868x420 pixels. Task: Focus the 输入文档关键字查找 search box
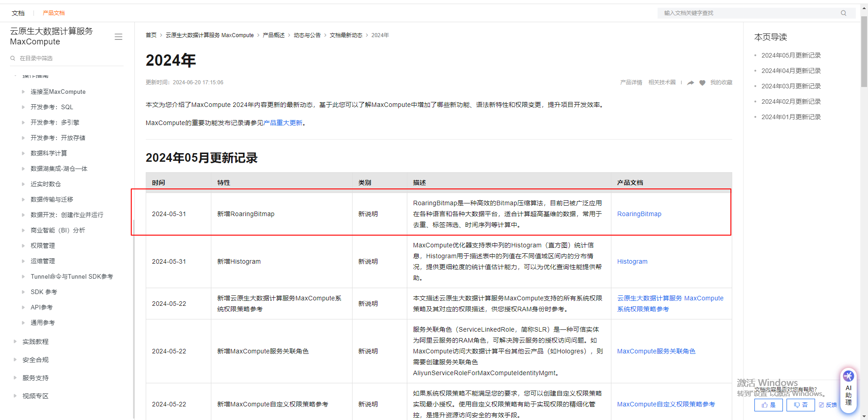click(751, 13)
